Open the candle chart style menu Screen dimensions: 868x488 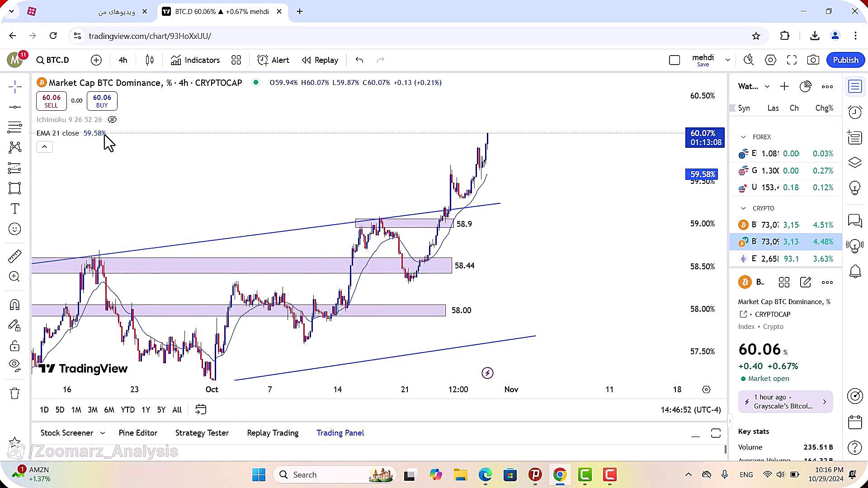click(150, 60)
